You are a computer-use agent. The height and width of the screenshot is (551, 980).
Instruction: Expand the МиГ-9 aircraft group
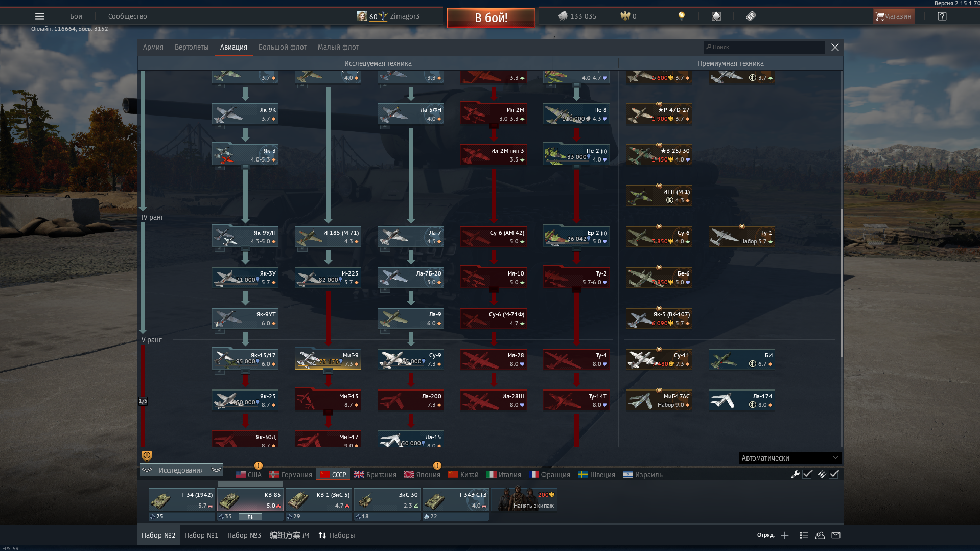pos(328,372)
